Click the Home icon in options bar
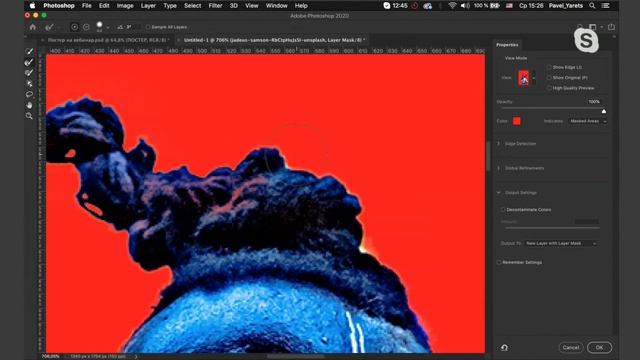Image resolution: width=640 pixels, height=360 pixels. [33, 27]
